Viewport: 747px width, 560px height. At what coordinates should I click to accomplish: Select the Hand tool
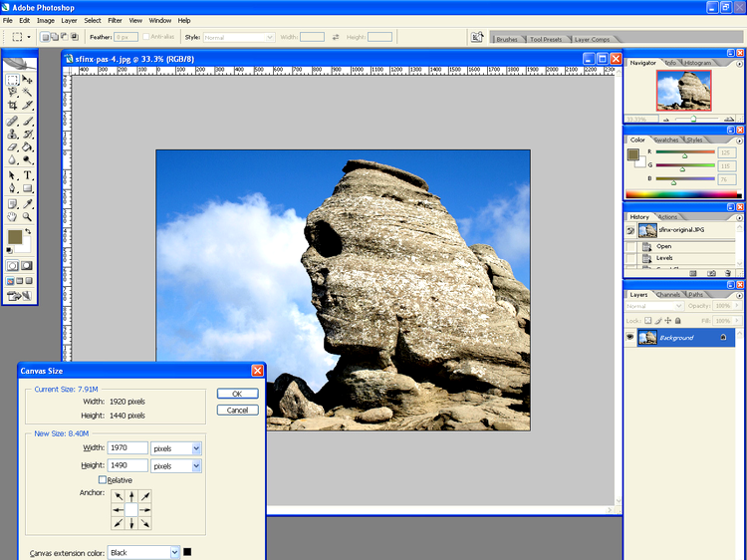[x=12, y=217]
